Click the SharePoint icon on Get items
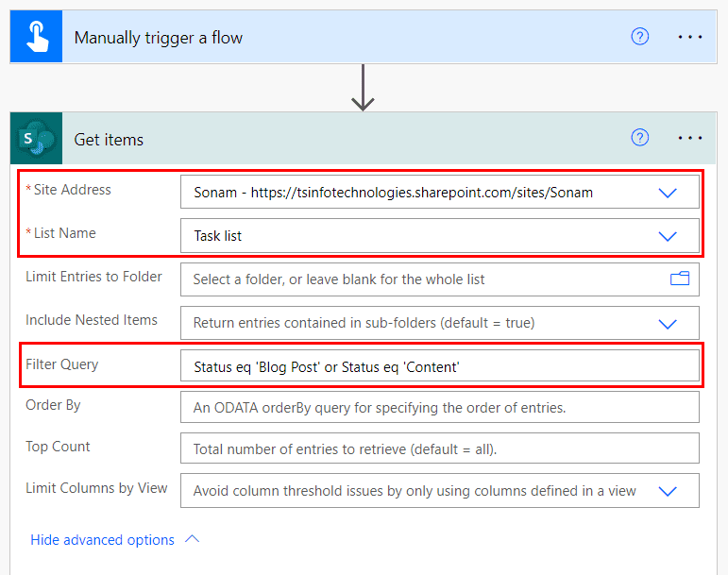The width and height of the screenshot is (728, 575). [x=36, y=138]
